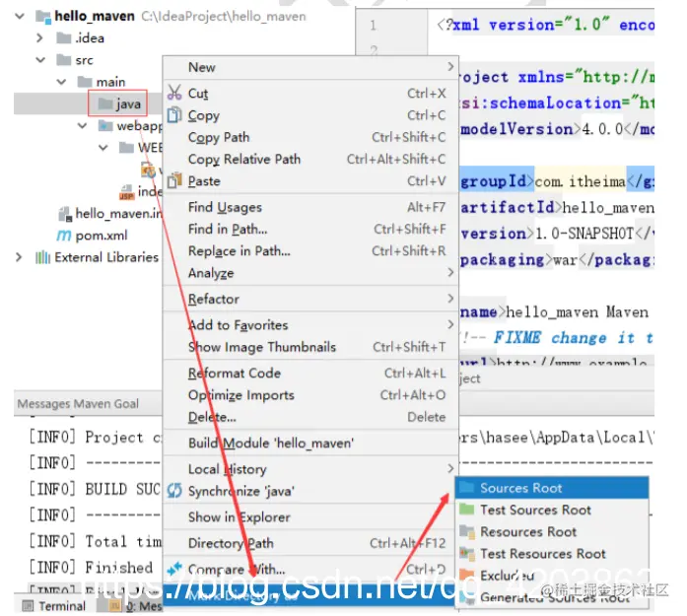
Task: Click the hello_maven.iml file icon
Action: pyautogui.click(x=65, y=214)
